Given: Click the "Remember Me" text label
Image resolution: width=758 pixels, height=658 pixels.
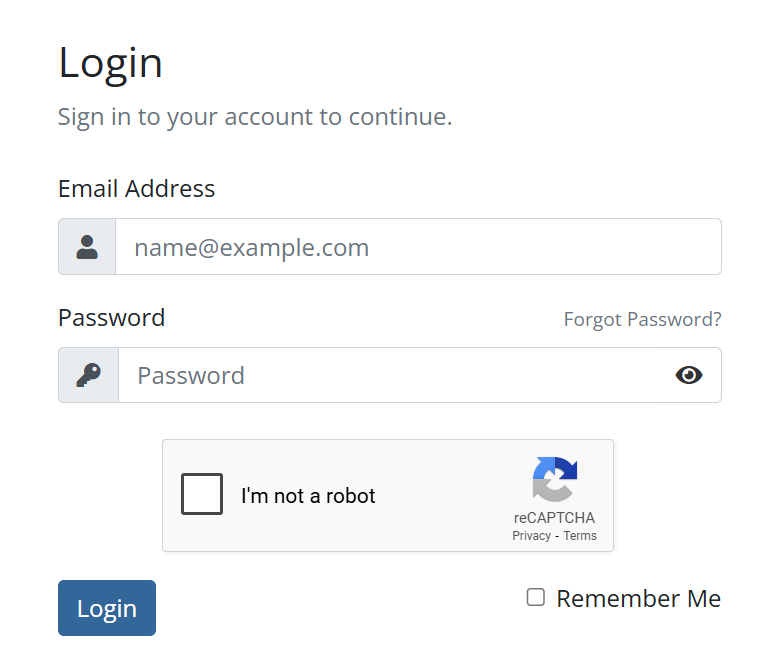Looking at the screenshot, I should coord(638,599).
